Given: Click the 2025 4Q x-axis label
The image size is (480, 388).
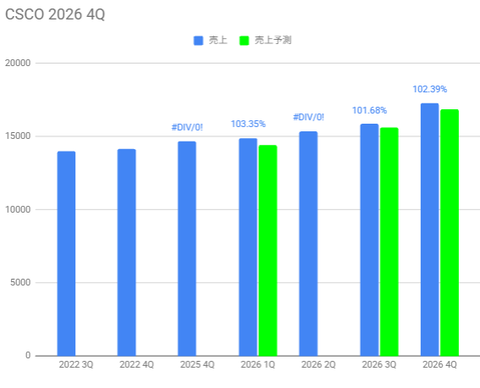Looking at the screenshot, I should (x=197, y=365).
